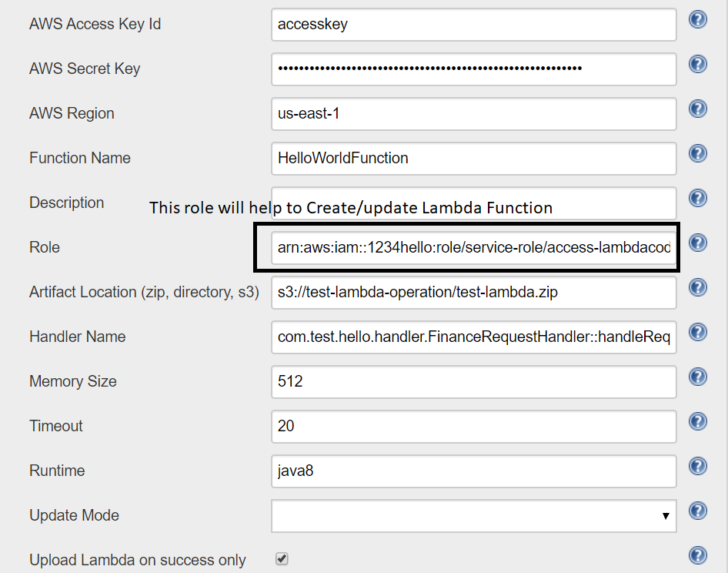Open help for Runtime
Viewport: 728px width, 573px height.
[697, 466]
